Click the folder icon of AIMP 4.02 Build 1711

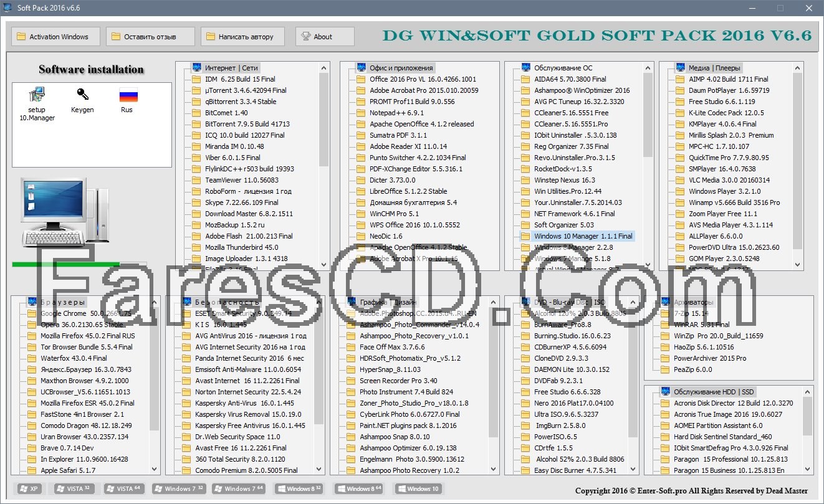click(x=680, y=79)
